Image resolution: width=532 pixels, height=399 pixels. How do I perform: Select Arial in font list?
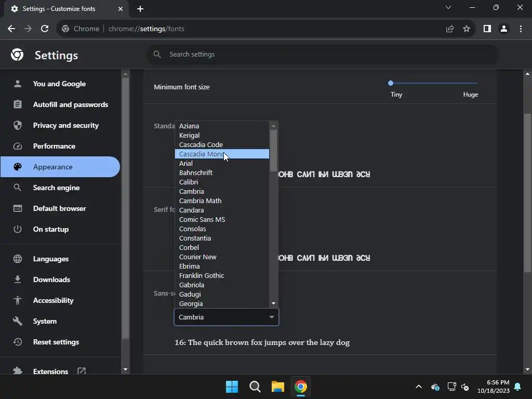(222, 163)
